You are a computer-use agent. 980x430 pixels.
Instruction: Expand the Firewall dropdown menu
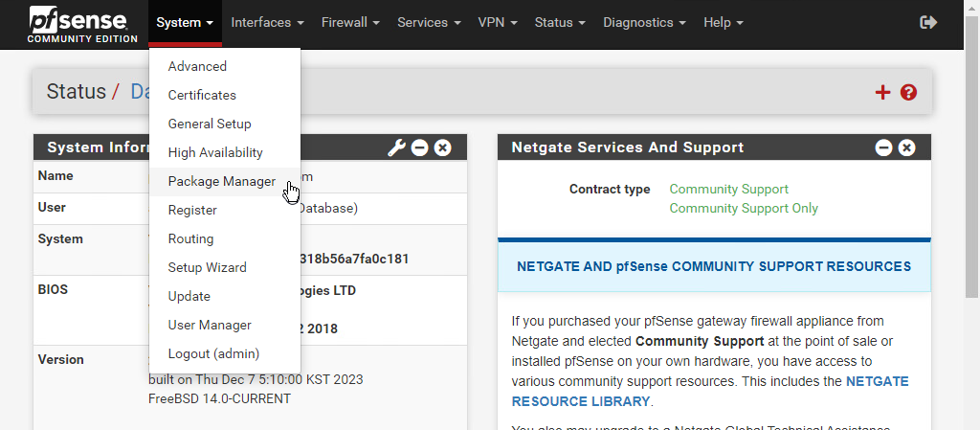[350, 22]
